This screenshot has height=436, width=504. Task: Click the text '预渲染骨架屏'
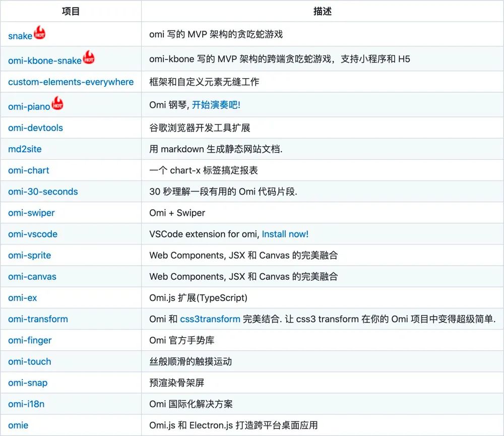pos(177,383)
